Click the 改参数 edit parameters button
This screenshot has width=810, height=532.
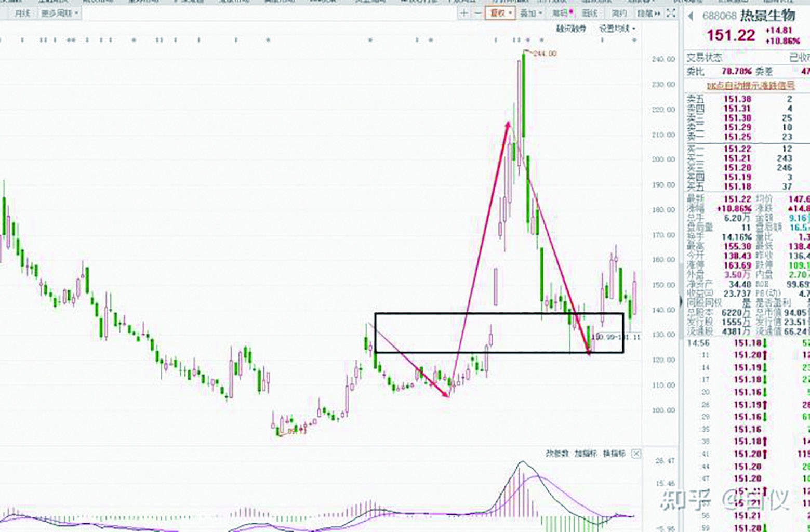[557, 454]
